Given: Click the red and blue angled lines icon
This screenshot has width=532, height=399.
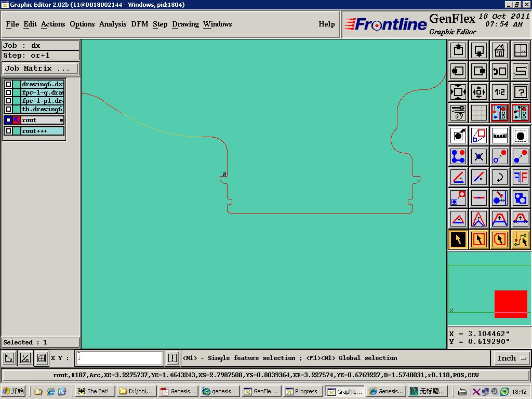Looking at the screenshot, I should click(458, 178).
